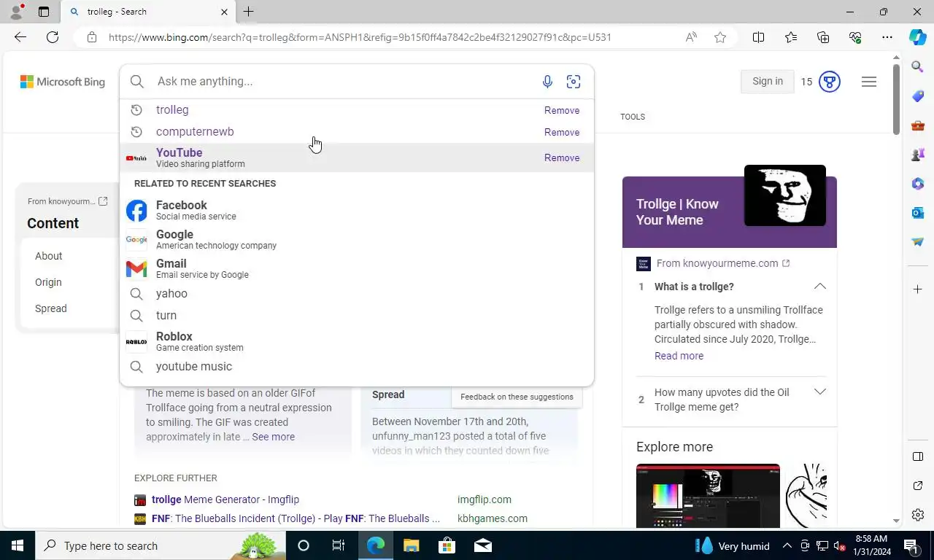934x560 pixels.
Task: Choose YouTube suggestion
Action: (356, 157)
